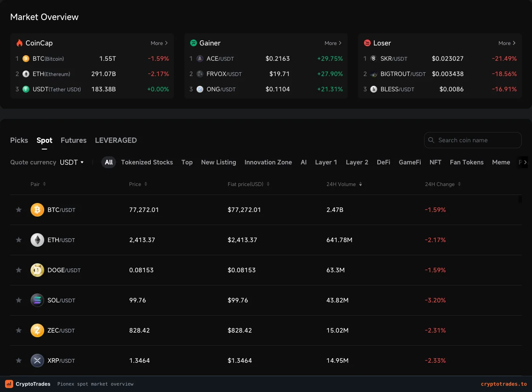Select the All category filter
The height and width of the screenshot is (392, 532).
coord(109,162)
